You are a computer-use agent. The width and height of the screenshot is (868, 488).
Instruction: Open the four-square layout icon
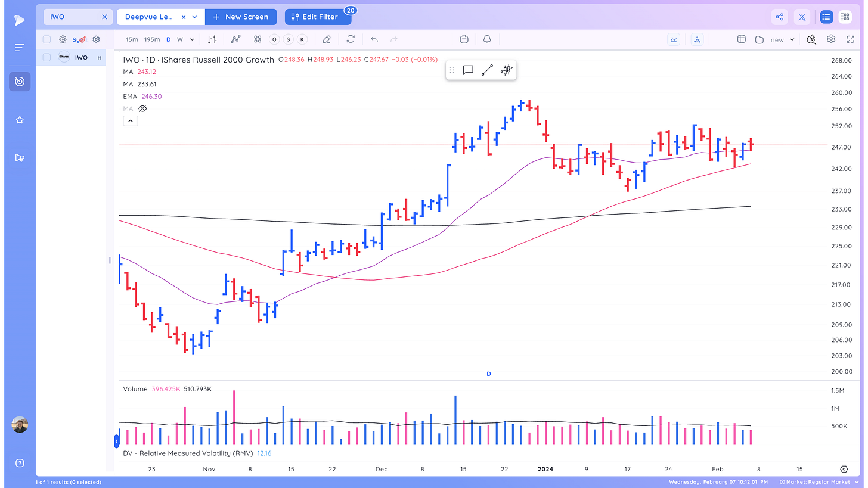[x=258, y=39]
